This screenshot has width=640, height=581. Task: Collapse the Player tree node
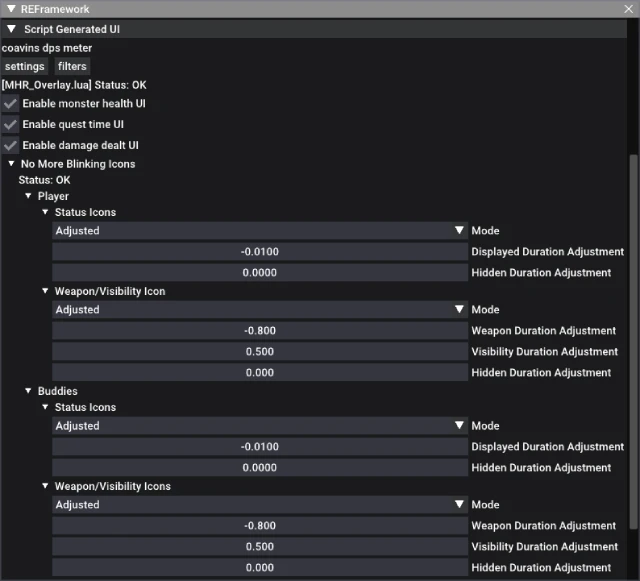pyautogui.click(x=28, y=196)
